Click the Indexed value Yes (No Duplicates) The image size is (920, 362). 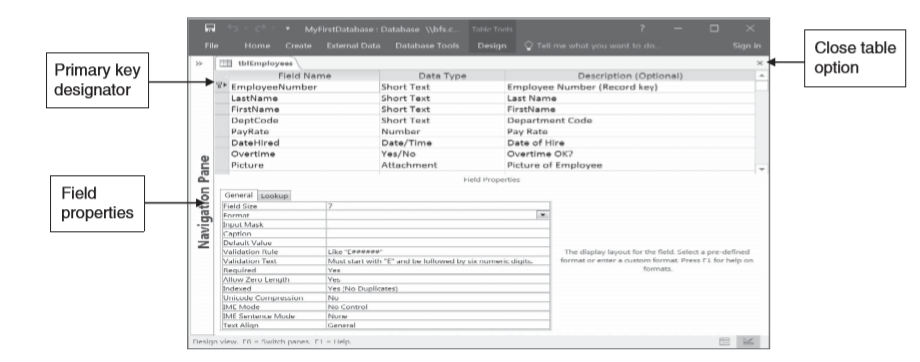pyautogui.click(x=438, y=289)
